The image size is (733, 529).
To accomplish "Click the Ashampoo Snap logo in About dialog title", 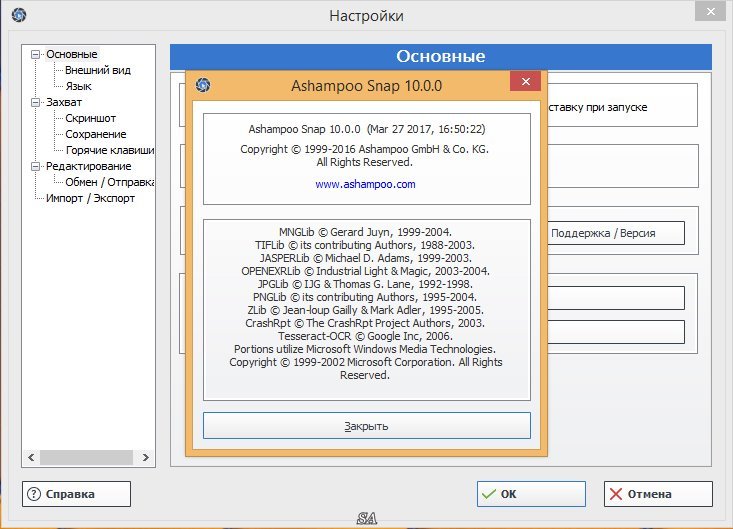I will click(203, 85).
